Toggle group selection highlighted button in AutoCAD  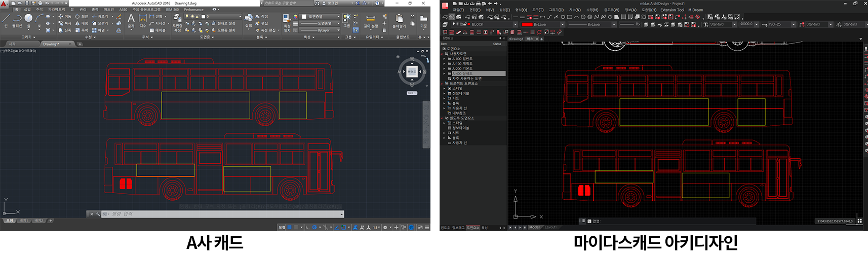tap(356, 30)
